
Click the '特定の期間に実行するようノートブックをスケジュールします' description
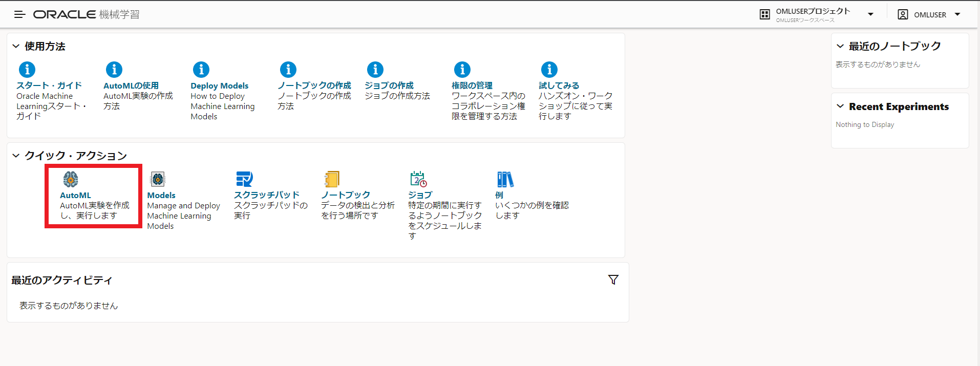coord(445,221)
